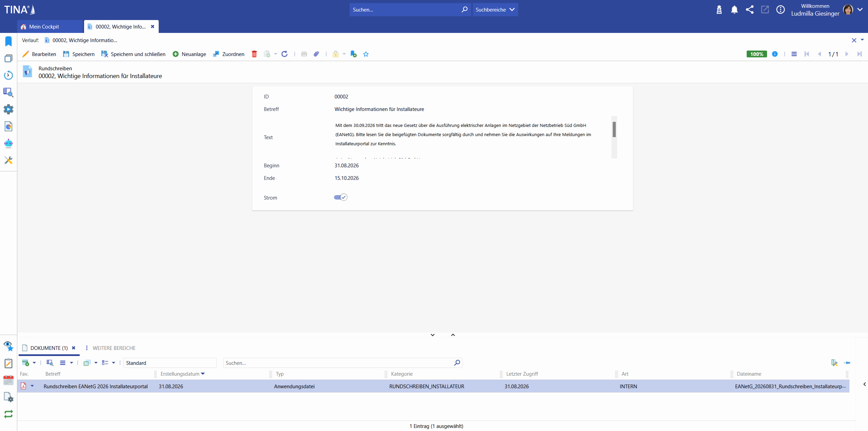Image resolution: width=868 pixels, height=431 pixels.
Task: Expand lower panel with up chevron
Action: pyautogui.click(x=453, y=335)
